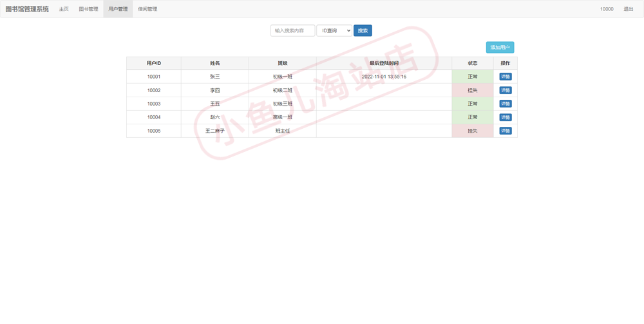The height and width of the screenshot is (324, 644).
Task: Open 详情 for user 10003 王五
Action: tap(505, 104)
